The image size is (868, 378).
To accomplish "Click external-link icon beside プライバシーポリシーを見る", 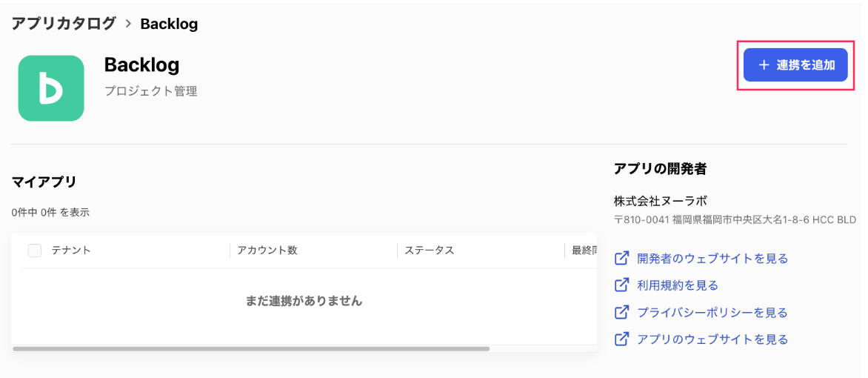I will point(622,312).
